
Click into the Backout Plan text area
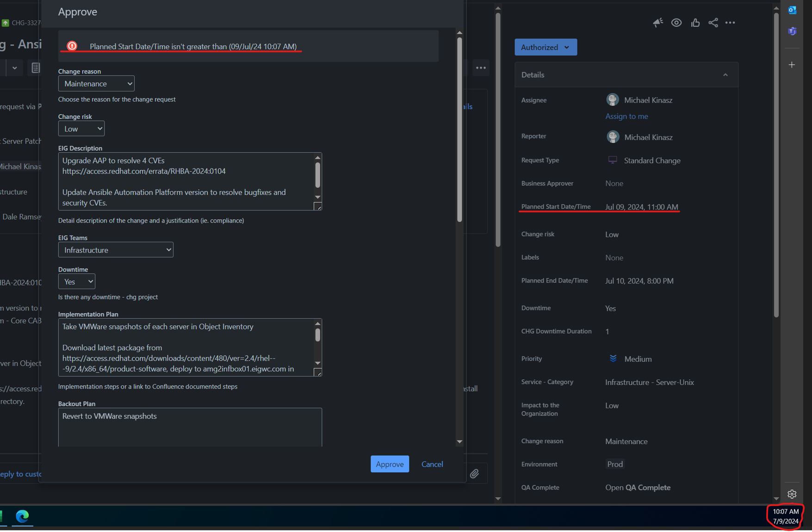(x=190, y=427)
